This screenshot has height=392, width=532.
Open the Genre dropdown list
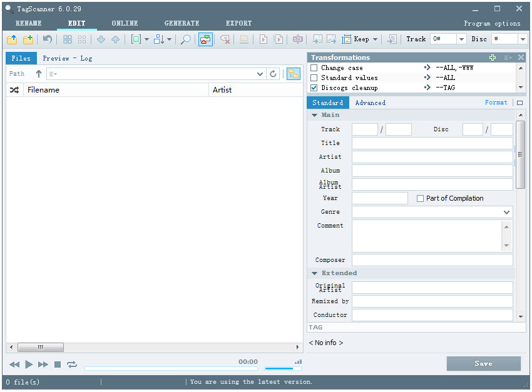click(x=506, y=213)
